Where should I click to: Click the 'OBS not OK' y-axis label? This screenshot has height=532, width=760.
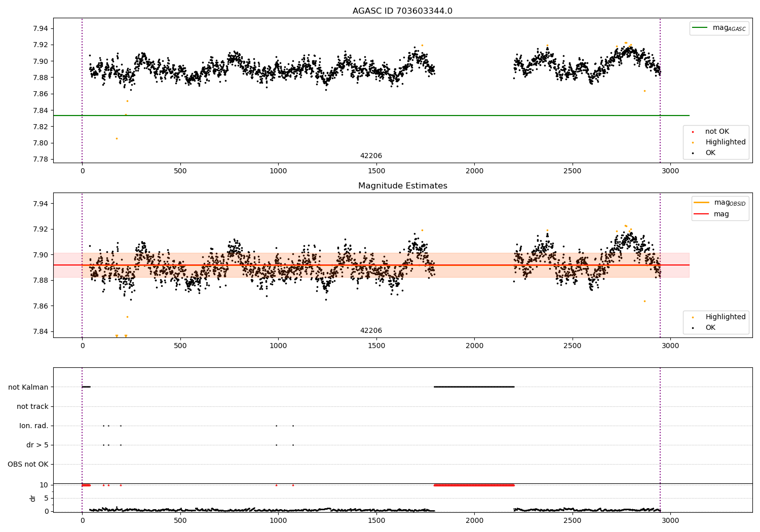pyautogui.click(x=28, y=464)
